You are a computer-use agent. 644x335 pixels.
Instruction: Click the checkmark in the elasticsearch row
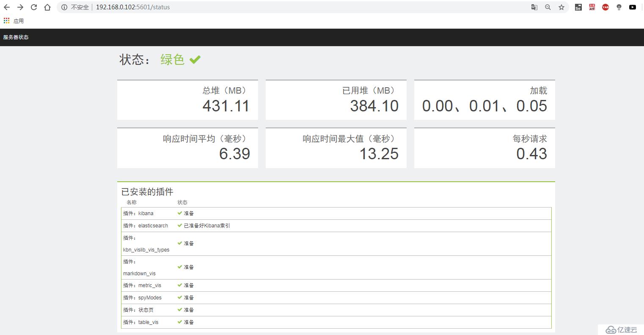(180, 226)
